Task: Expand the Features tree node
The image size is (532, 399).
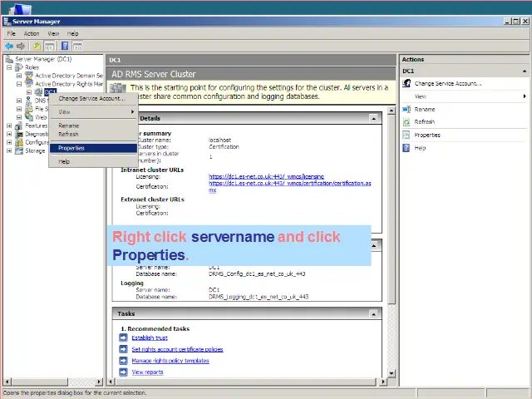Action: pos(9,126)
